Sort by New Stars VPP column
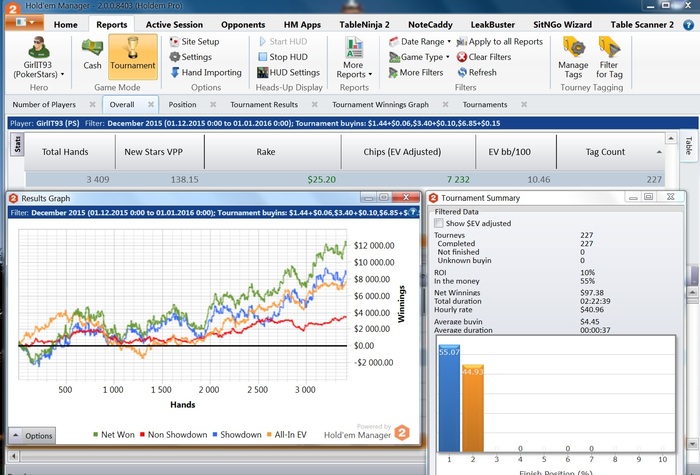Image resolution: width=700 pixels, height=475 pixels. tap(154, 152)
